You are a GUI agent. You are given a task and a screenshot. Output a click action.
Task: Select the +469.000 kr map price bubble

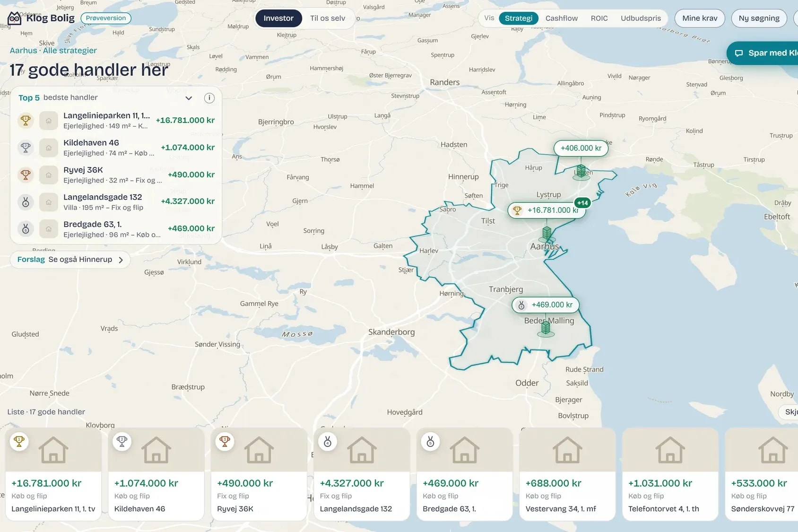pyautogui.click(x=546, y=305)
